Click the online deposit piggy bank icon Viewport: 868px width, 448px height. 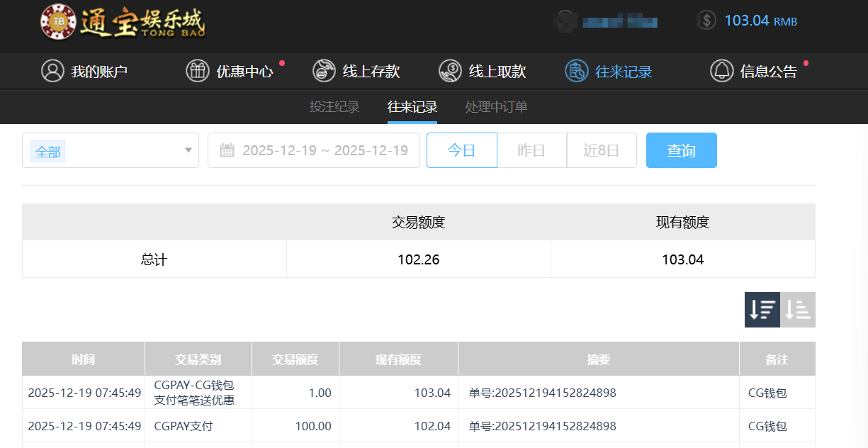[324, 71]
